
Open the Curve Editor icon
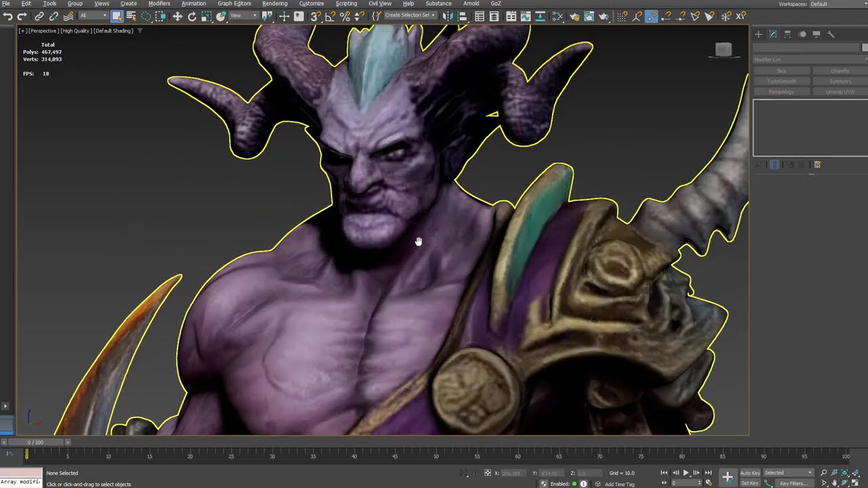pos(525,16)
